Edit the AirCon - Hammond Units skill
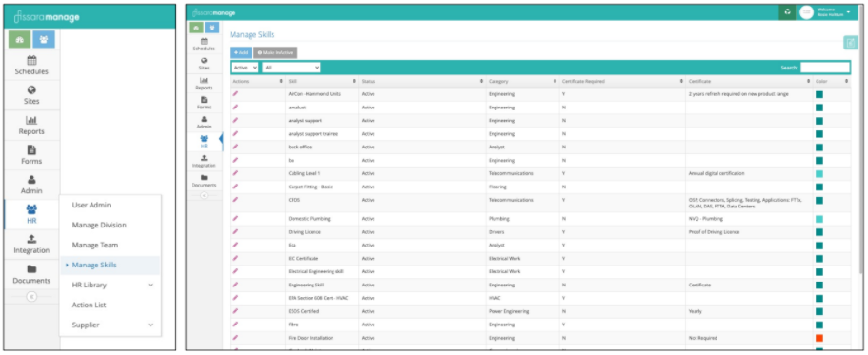 coord(236,94)
